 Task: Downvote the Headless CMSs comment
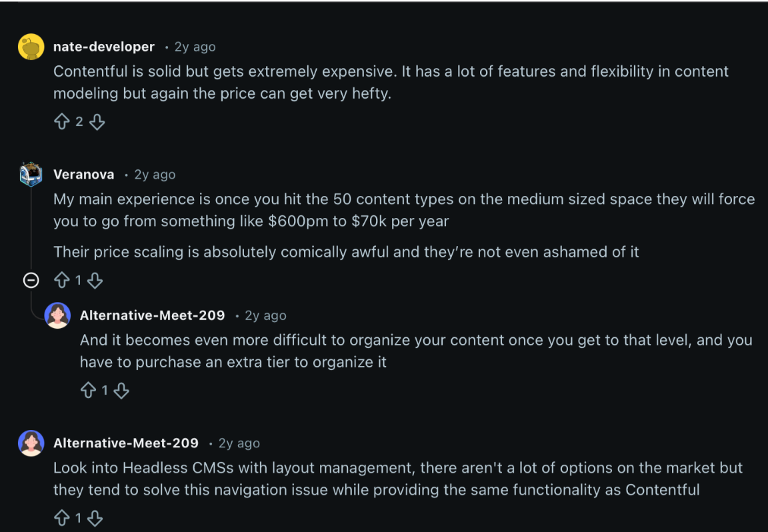coord(95,518)
